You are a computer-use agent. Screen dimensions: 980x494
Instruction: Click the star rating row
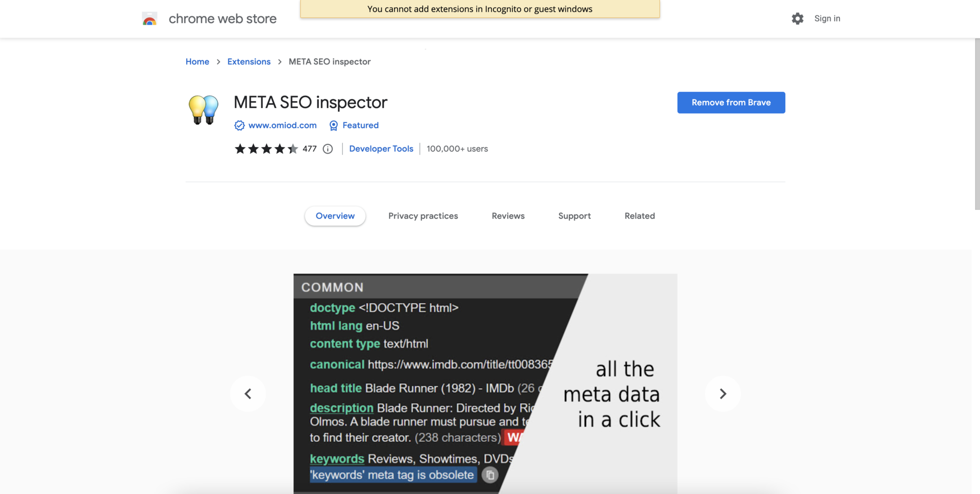266,149
